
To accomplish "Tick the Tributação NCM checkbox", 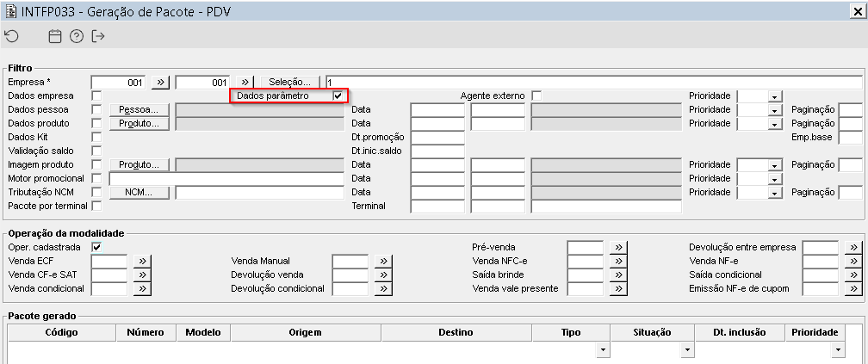I will tap(96, 193).
